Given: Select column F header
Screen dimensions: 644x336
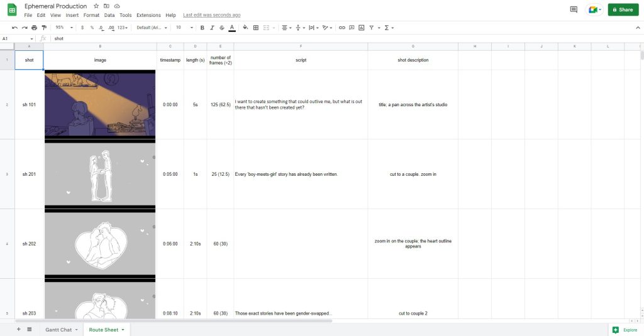Looking at the screenshot, I should pos(301,46).
